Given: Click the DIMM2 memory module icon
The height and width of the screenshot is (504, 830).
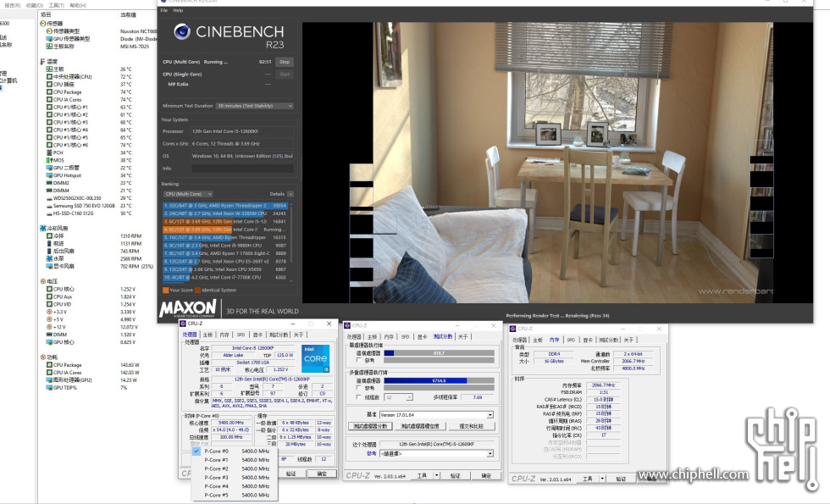Looking at the screenshot, I should [x=49, y=183].
